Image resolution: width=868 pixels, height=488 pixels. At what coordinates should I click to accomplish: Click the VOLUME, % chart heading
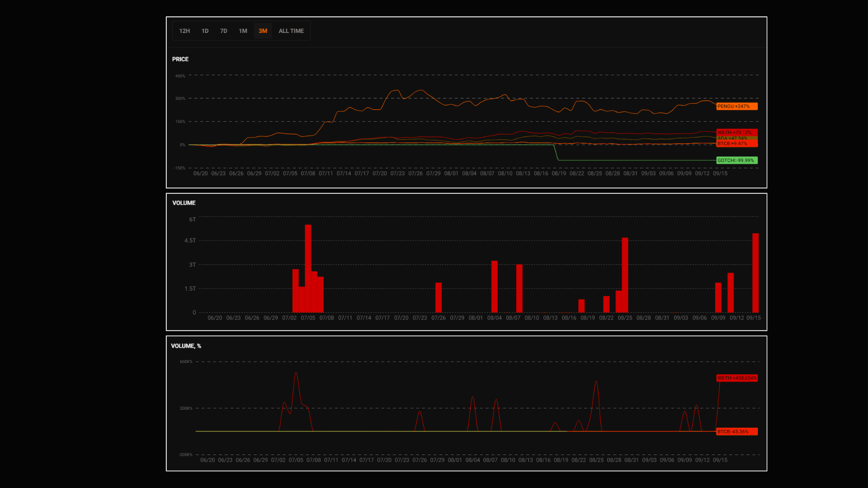tap(186, 346)
